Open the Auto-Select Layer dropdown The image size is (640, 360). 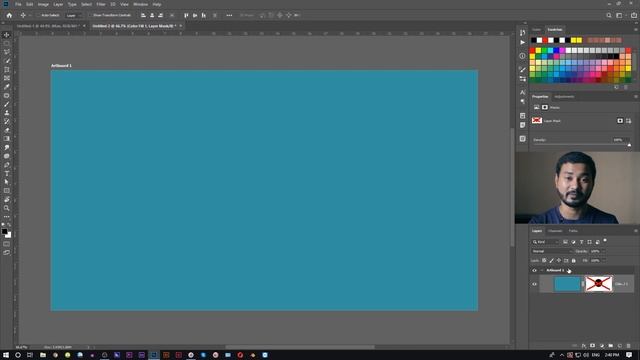click(73, 15)
